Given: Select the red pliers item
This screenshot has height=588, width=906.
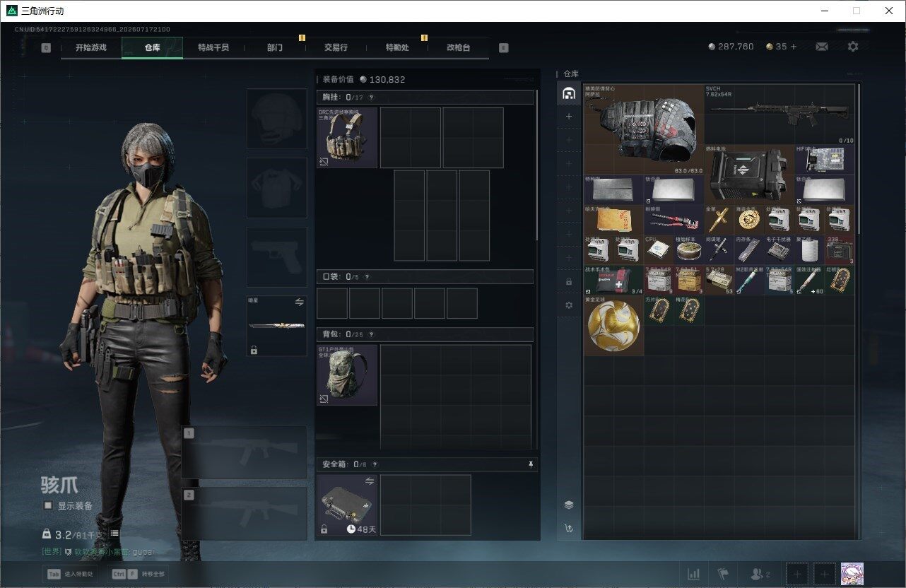Looking at the screenshot, I should (674, 220).
